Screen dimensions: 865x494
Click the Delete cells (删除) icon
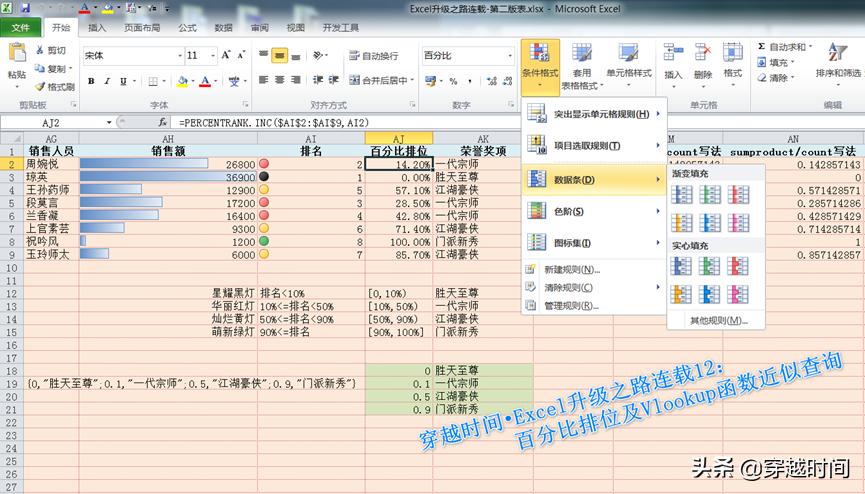pos(703,53)
